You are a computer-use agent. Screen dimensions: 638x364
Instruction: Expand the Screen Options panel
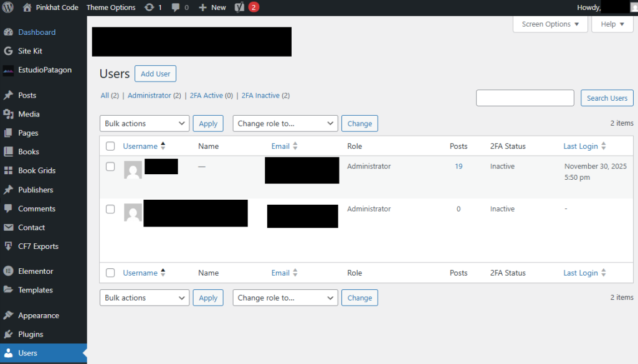pyautogui.click(x=550, y=24)
